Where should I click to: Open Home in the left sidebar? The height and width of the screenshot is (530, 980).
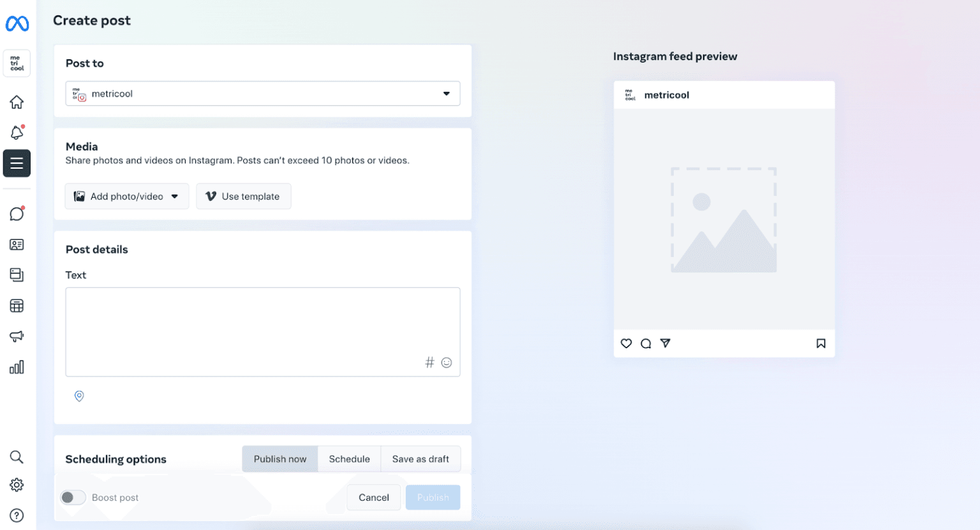coord(17,102)
